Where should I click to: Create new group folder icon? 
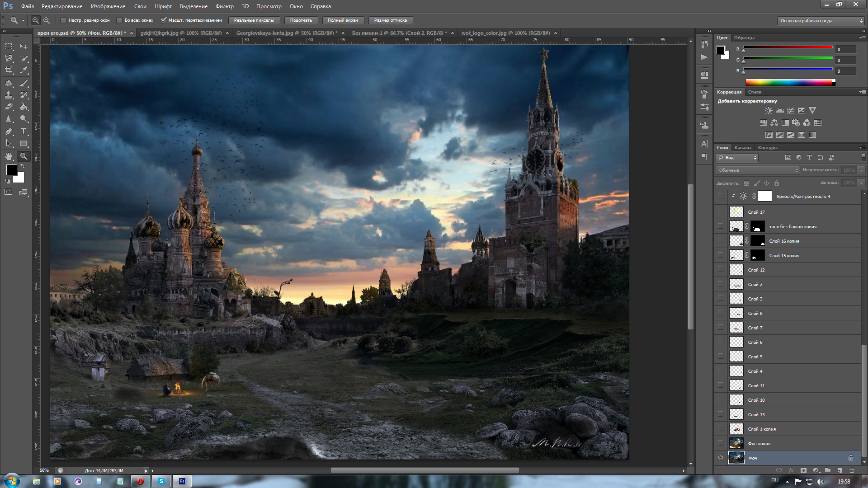(828, 470)
